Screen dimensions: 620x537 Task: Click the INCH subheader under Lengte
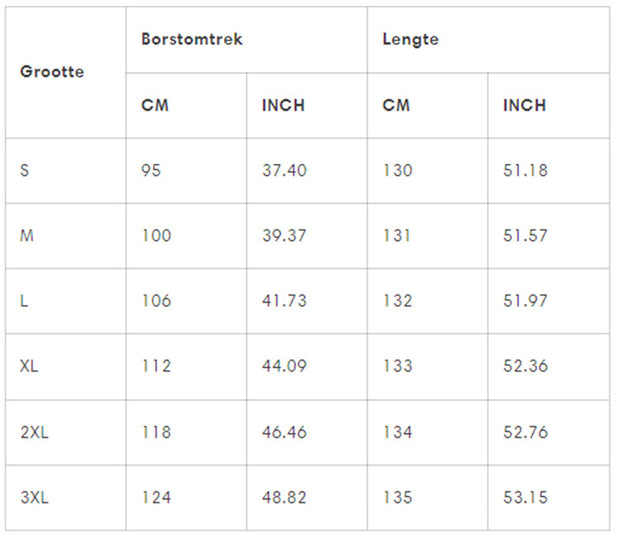(x=524, y=105)
